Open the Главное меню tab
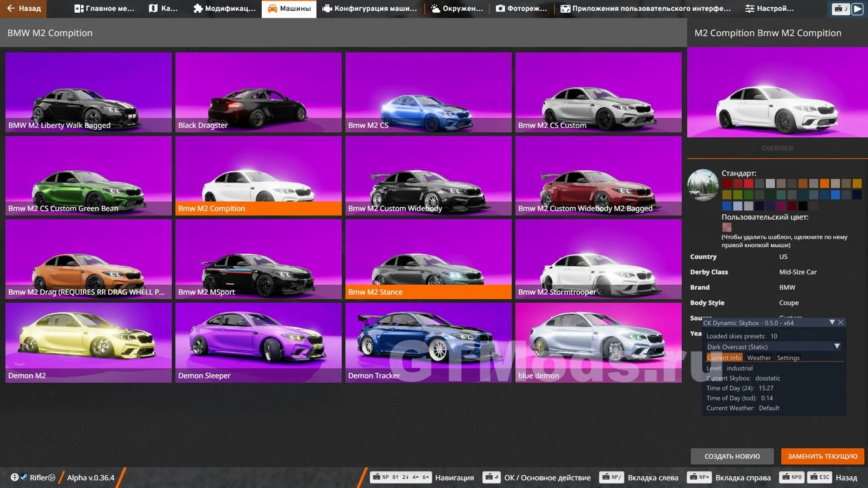This screenshot has width=868, height=488. (x=105, y=9)
